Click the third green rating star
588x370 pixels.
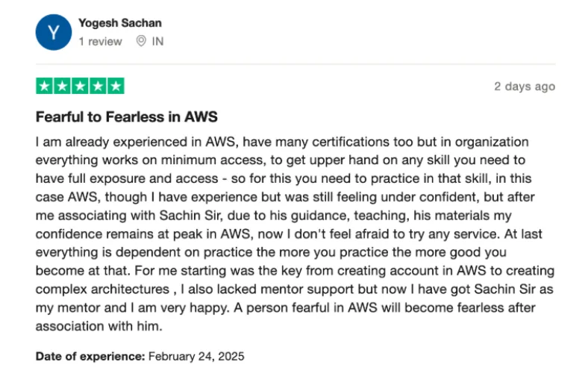coord(80,86)
